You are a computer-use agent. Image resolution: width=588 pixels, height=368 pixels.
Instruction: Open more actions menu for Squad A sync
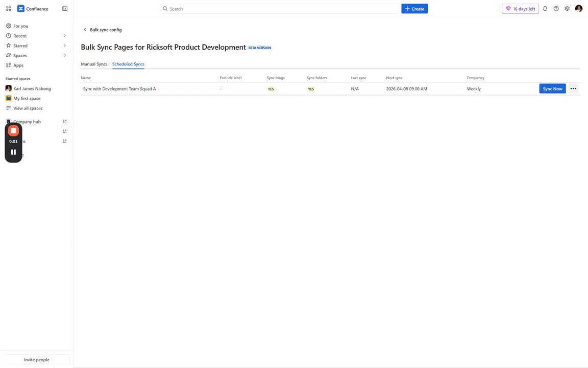573,88
